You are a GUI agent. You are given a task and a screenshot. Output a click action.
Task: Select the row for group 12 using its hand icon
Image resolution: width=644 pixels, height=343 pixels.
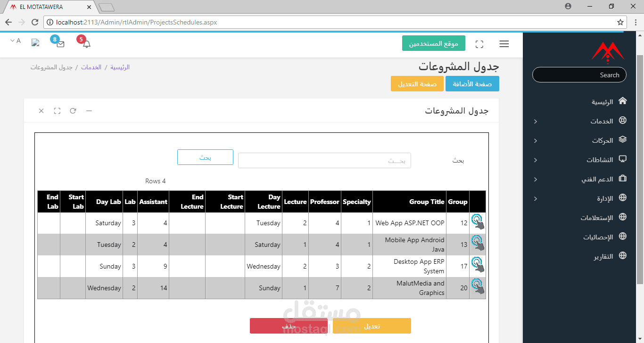tap(478, 222)
